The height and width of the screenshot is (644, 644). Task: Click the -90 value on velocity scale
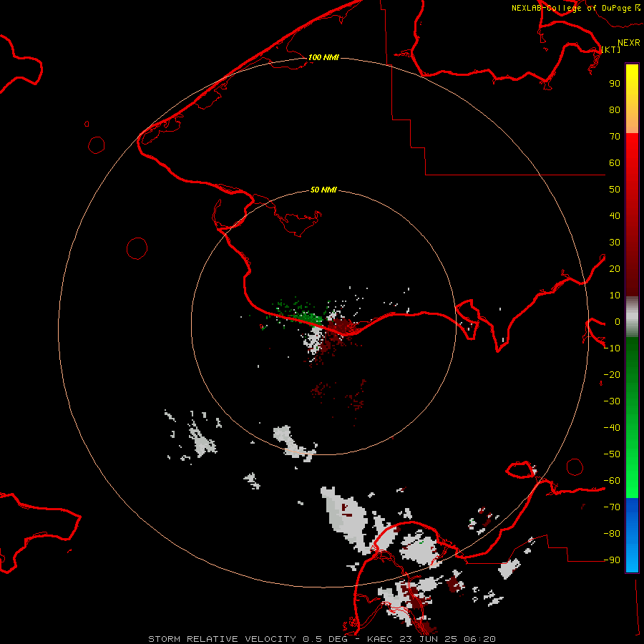click(x=612, y=560)
